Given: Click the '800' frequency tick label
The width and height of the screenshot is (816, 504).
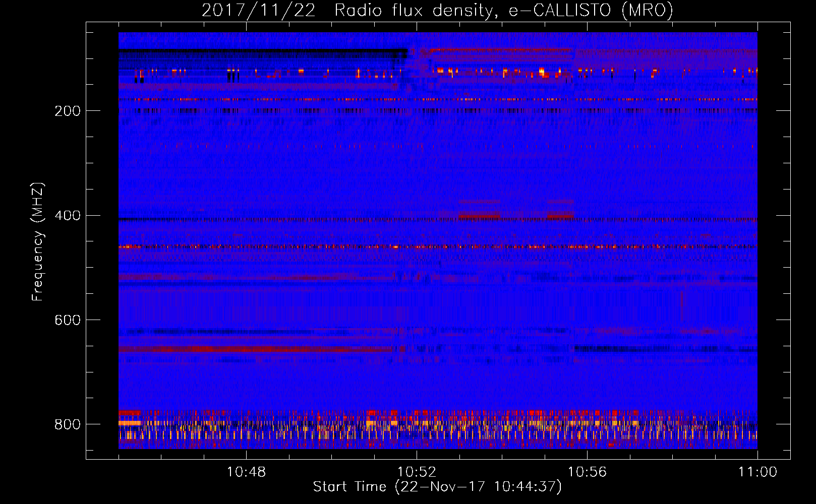Looking at the screenshot, I should coord(68,424).
